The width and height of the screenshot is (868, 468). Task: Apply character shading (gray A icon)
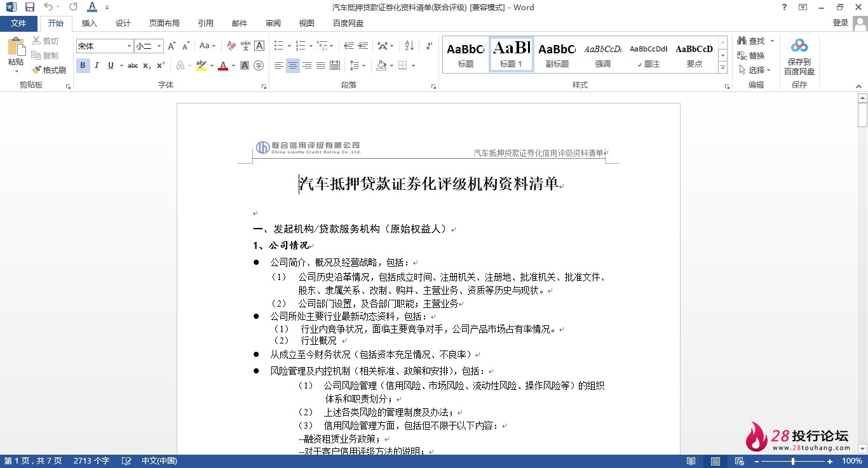coord(245,65)
